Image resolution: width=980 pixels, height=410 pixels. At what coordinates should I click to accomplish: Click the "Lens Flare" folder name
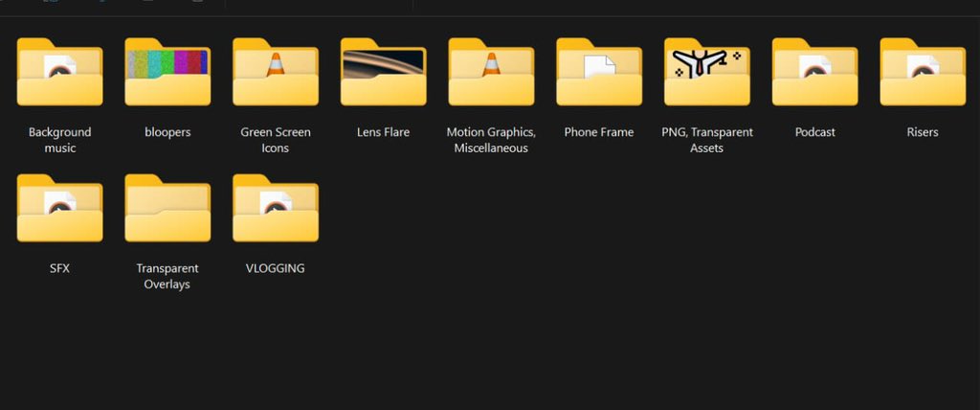tap(383, 132)
